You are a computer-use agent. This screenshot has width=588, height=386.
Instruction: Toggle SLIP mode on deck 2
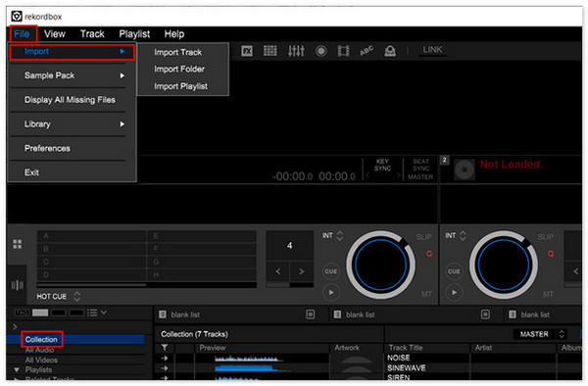(546, 237)
